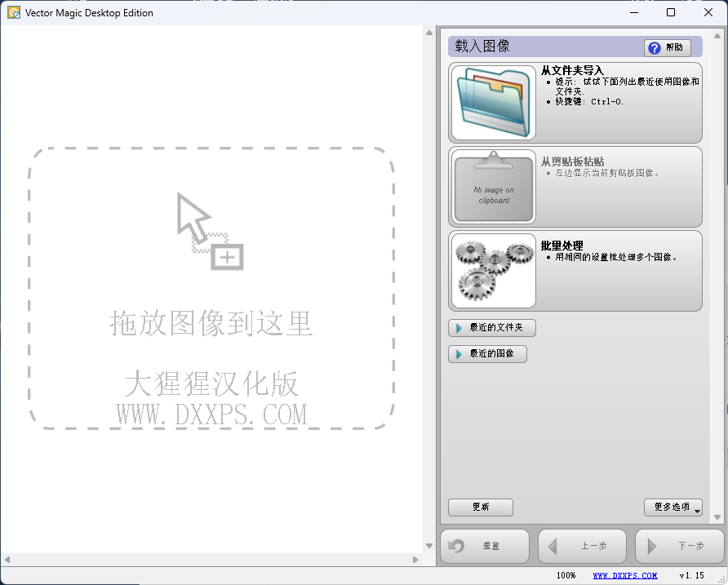
Task: Go back with the 上一步 button
Action: tap(582, 546)
